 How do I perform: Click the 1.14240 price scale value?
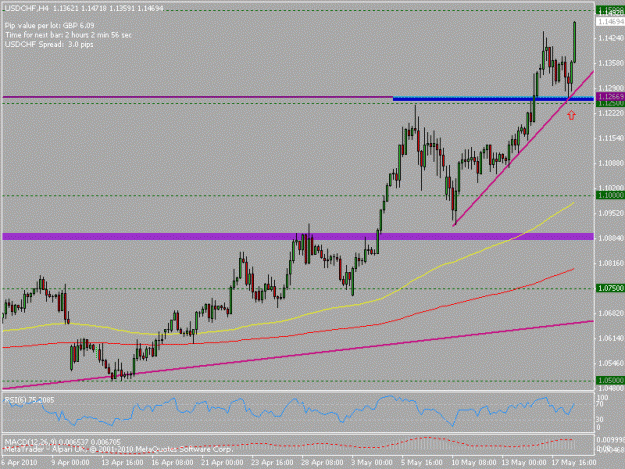pos(610,38)
